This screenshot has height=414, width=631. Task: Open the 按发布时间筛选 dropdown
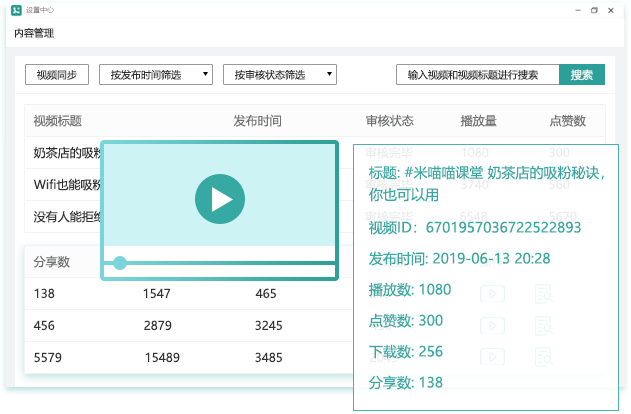click(160, 75)
